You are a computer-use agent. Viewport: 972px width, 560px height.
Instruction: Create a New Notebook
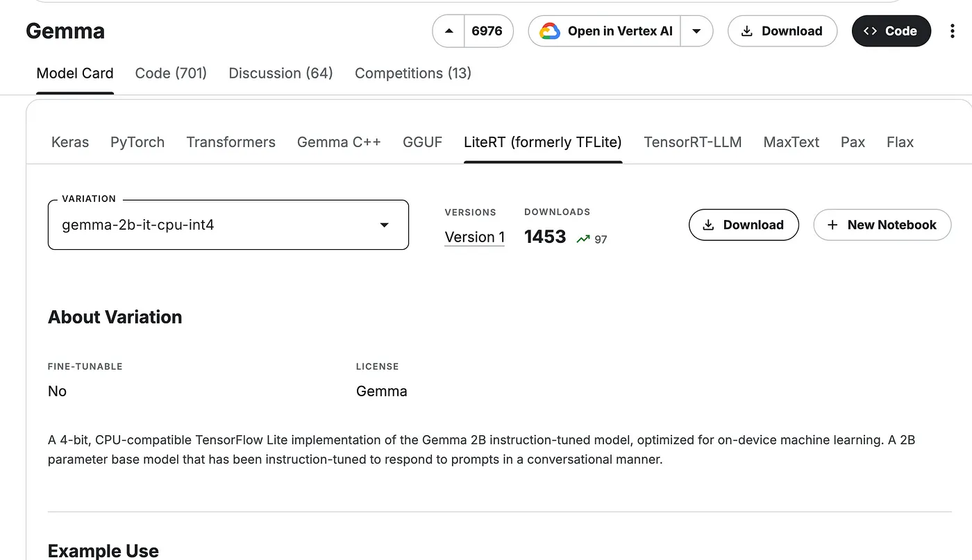pyautogui.click(x=882, y=225)
